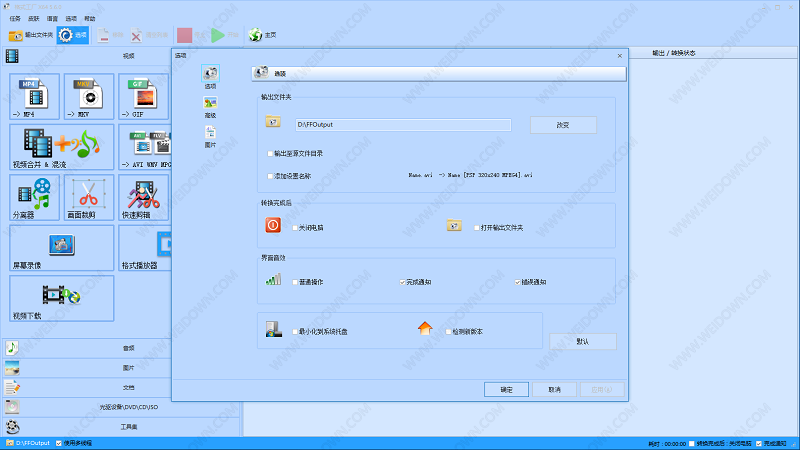800x450 pixels.
Task: Click the 改变 button to change folder
Action: tap(562, 125)
